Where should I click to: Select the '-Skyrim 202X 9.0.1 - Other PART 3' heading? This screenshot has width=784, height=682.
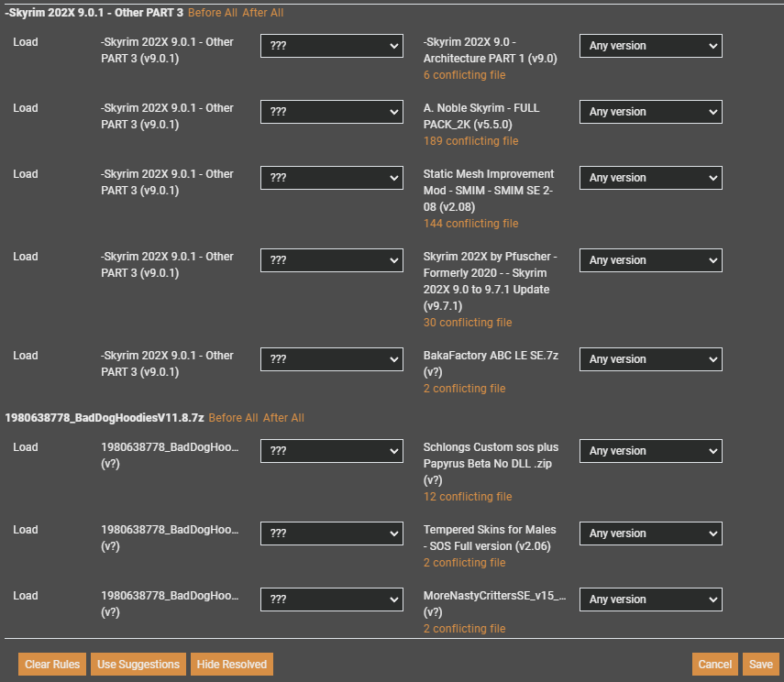(94, 13)
